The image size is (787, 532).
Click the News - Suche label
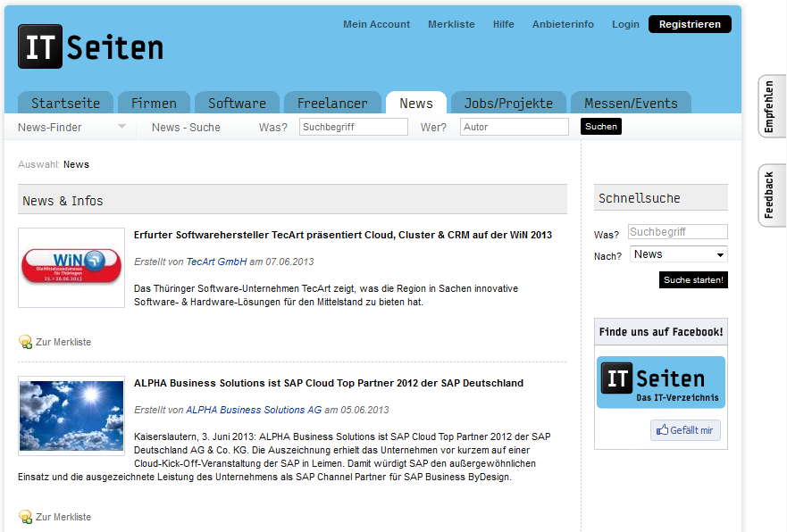(x=186, y=128)
